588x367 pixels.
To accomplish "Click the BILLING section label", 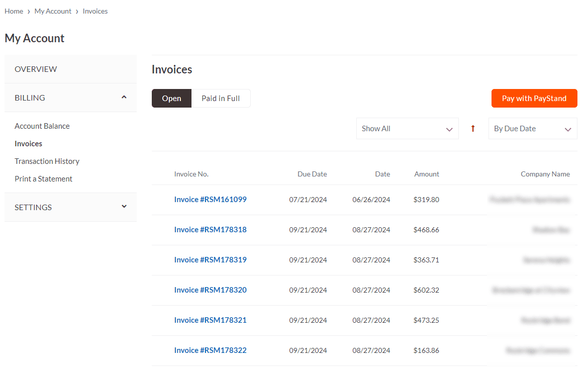I will [30, 98].
